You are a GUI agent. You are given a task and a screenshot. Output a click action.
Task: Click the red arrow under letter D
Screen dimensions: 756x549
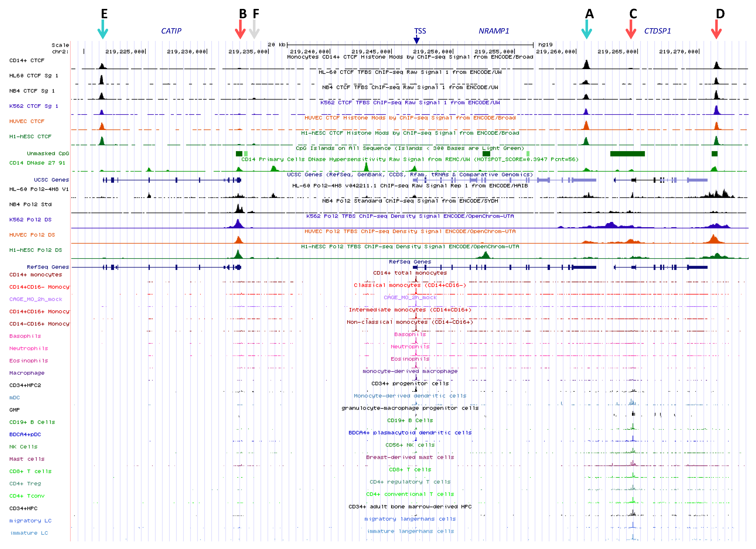tap(716, 29)
